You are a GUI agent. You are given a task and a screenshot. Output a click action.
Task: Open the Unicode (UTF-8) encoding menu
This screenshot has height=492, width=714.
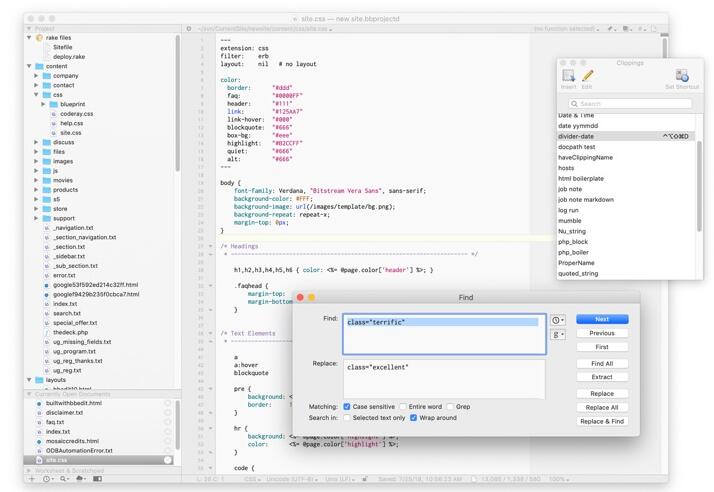[292, 479]
